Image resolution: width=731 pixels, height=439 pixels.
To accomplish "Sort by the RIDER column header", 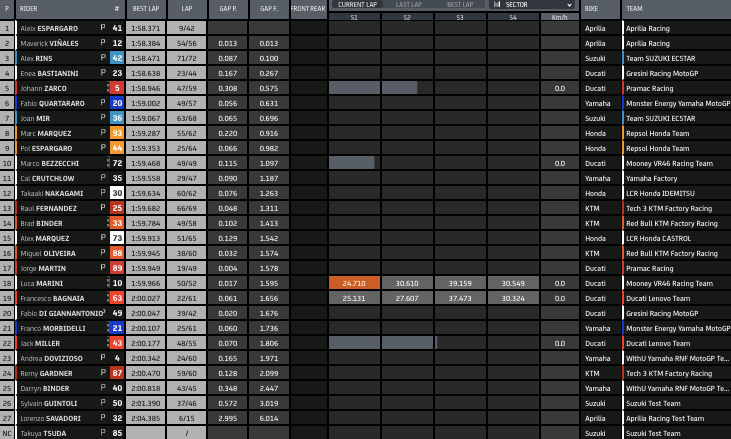I will (28, 8).
